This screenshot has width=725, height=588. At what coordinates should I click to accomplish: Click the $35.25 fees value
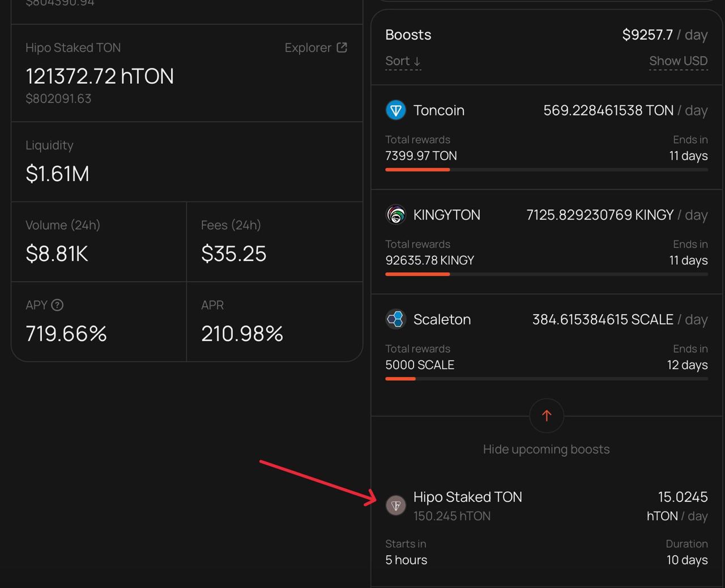pos(233,254)
